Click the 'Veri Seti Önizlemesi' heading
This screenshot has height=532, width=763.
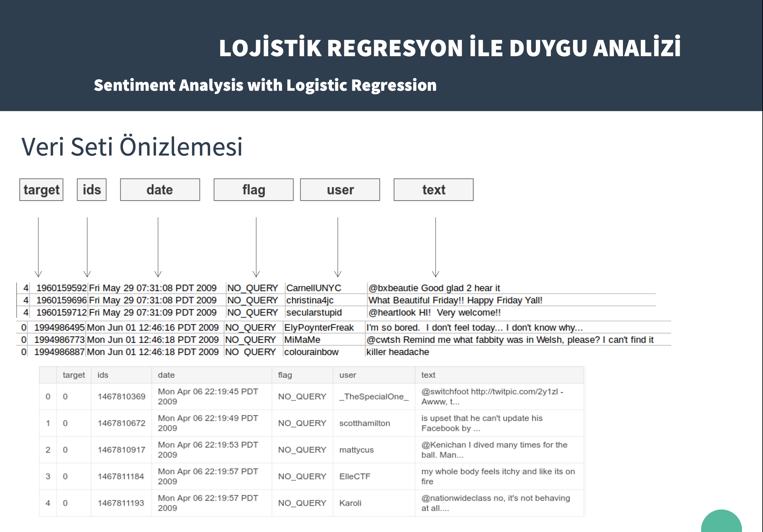pos(132,146)
